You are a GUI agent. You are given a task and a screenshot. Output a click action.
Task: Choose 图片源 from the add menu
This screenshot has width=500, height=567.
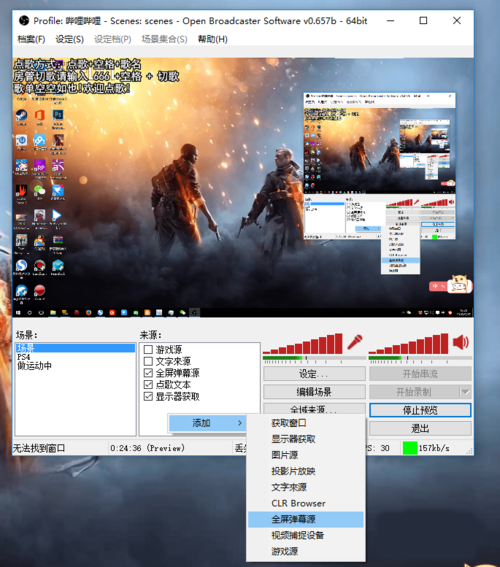pos(305,455)
